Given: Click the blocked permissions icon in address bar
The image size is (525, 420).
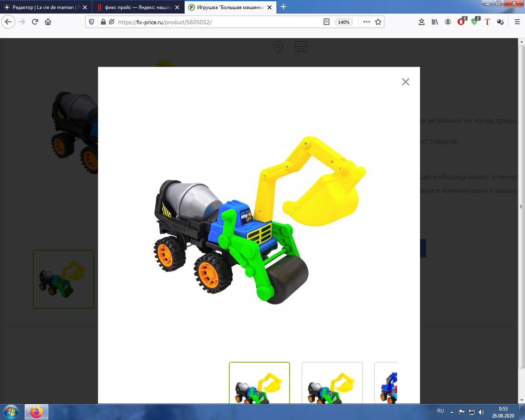Looking at the screenshot, I should (112, 22).
